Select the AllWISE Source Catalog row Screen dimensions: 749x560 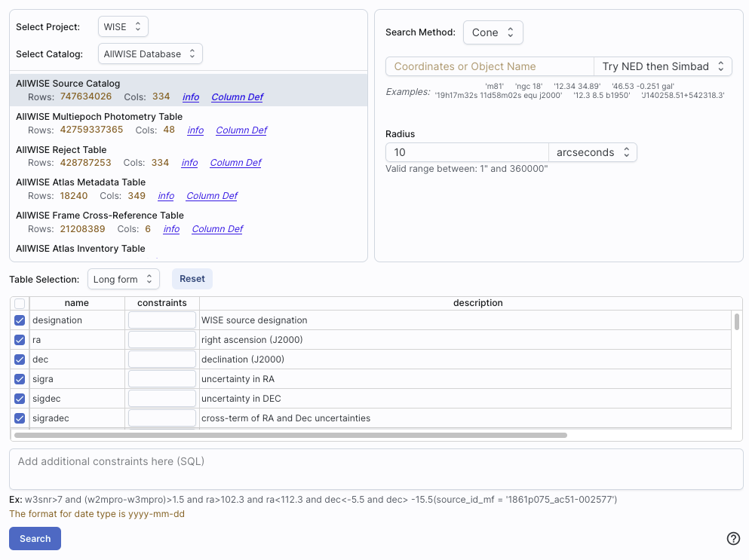click(189, 90)
